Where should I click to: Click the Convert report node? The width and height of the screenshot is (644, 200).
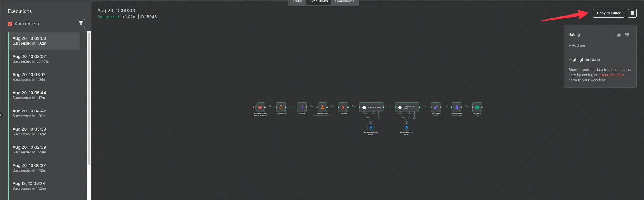(456, 107)
